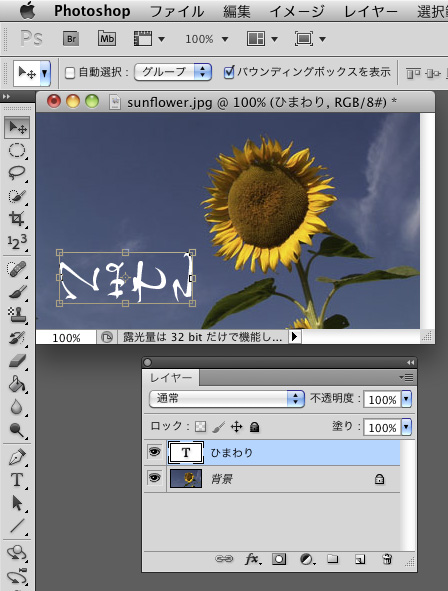Viewport: 448px width, 591px height.
Task: Expand the 不透明度 opacity dropdown arrow
Action: [406, 399]
